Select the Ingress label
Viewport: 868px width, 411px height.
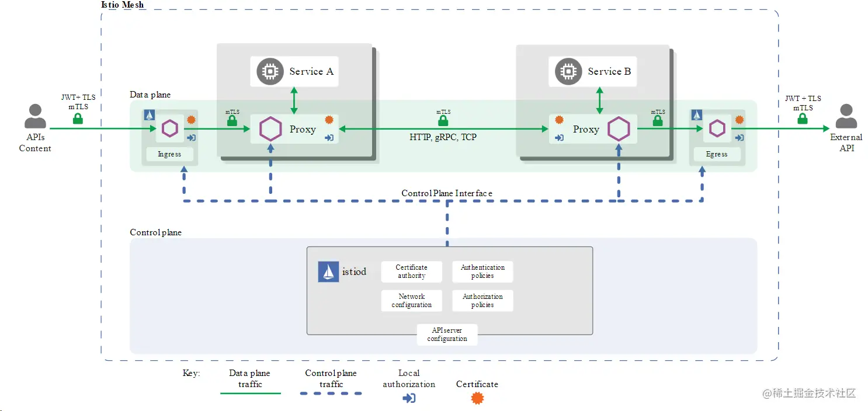click(169, 154)
